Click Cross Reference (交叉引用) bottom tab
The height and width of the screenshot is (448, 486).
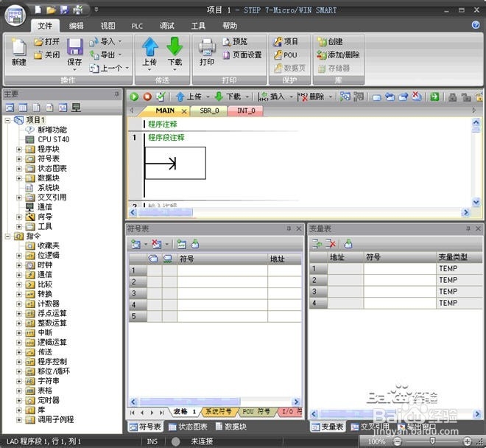click(x=370, y=427)
